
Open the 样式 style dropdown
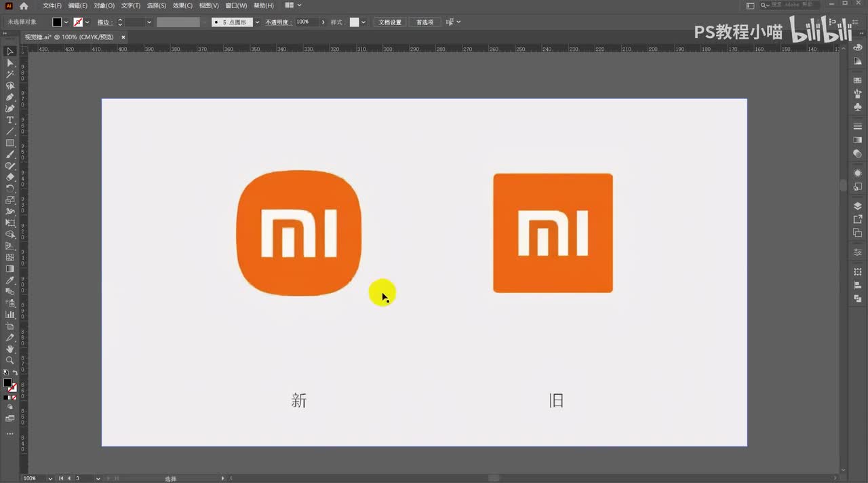point(363,22)
